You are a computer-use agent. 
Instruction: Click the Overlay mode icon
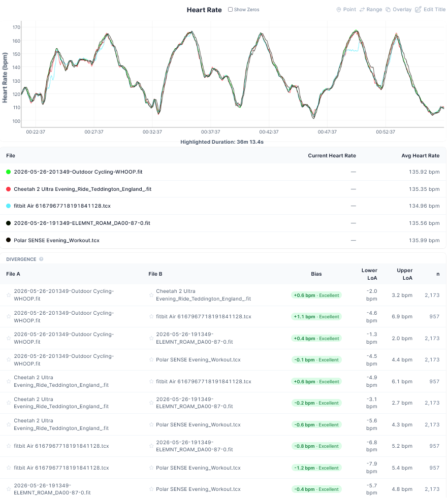(388, 10)
